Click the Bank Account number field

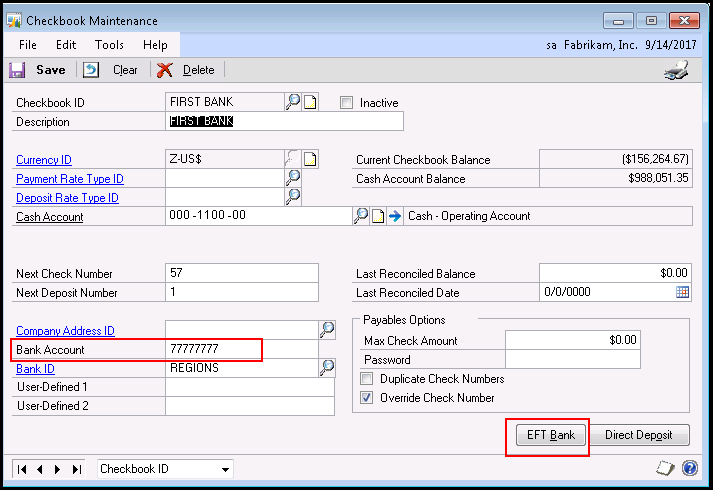[x=242, y=349]
